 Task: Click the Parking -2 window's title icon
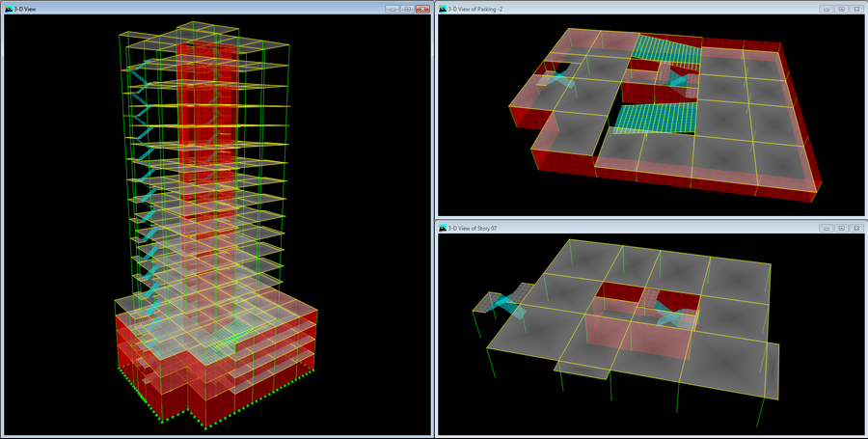(444, 9)
